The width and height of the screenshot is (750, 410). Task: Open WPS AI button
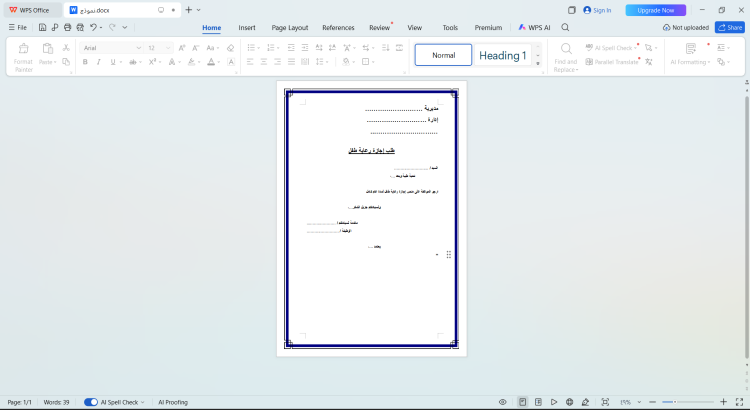click(534, 28)
